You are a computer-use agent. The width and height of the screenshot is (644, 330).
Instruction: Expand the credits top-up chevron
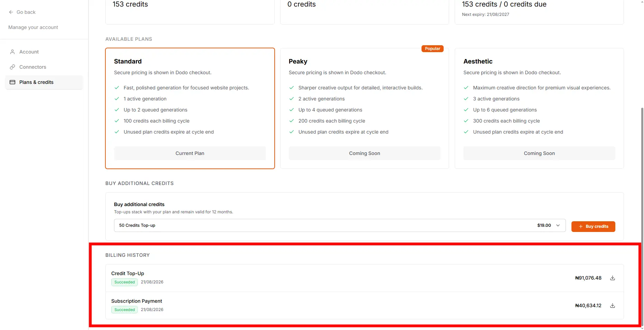pos(558,225)
